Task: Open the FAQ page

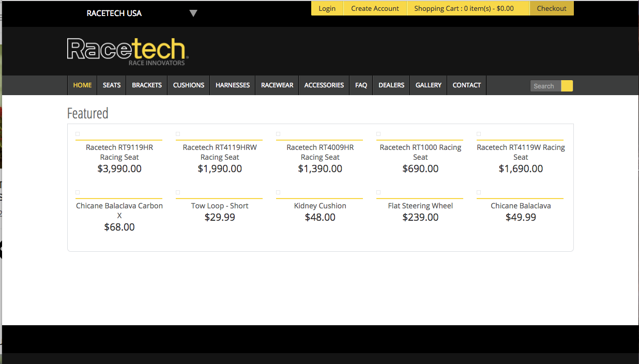Action: 361,85
